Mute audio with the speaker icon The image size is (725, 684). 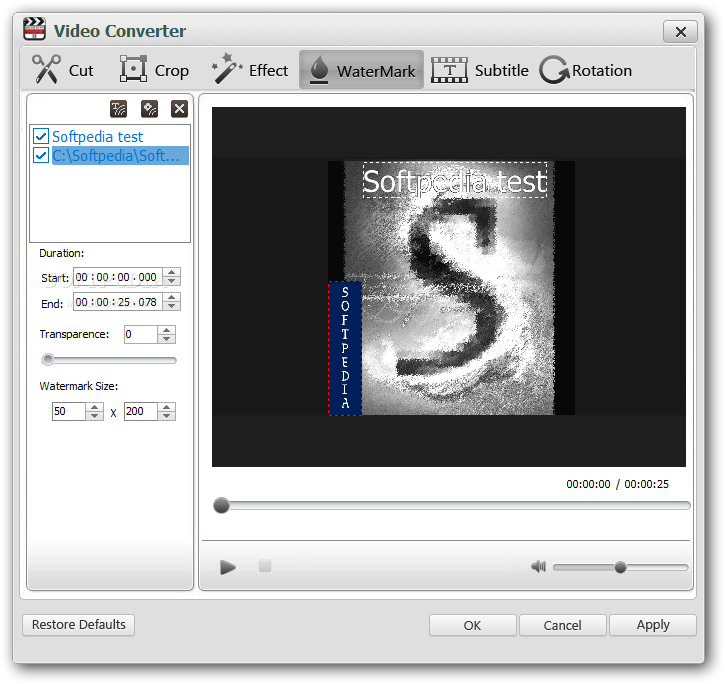539,567
